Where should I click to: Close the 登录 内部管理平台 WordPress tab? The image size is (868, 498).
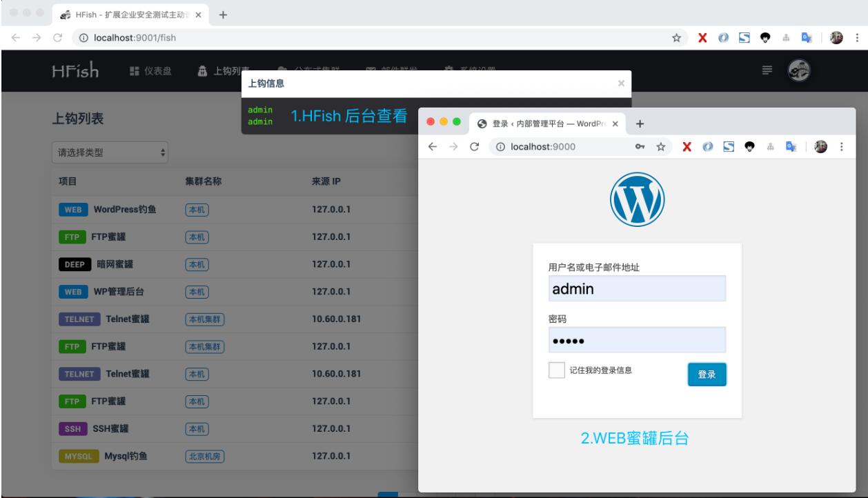(x=615, y=124)
